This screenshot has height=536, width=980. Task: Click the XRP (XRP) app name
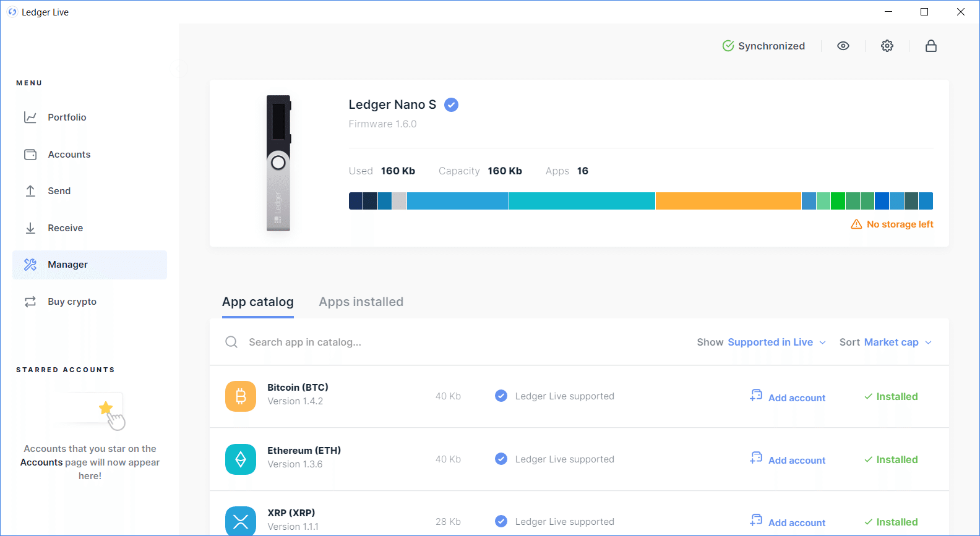pyautogui.click(x=291, y=513)
